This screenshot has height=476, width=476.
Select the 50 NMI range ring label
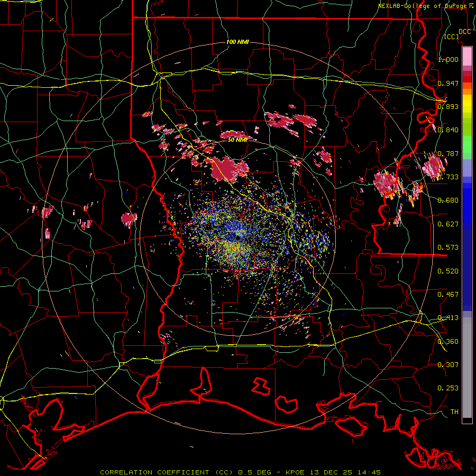[237, 140]
